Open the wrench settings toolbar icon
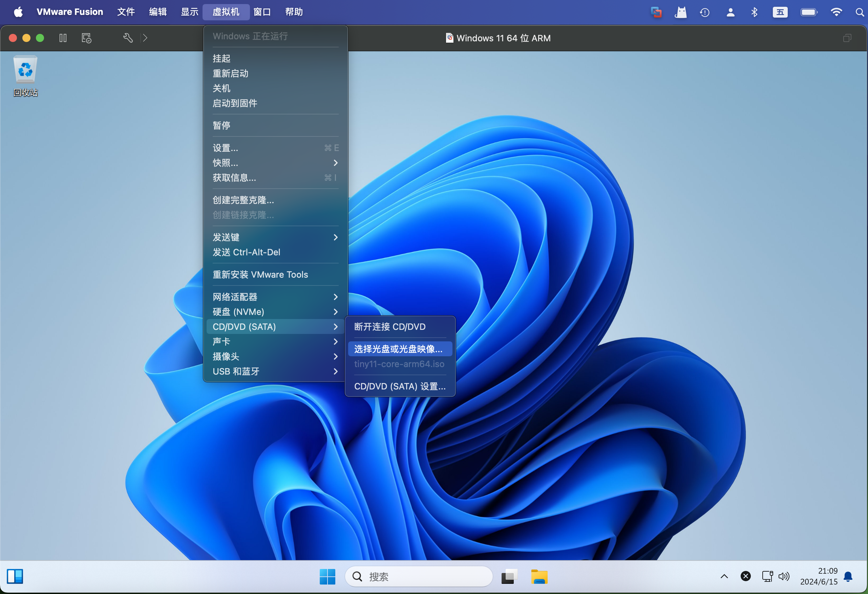This screenshot has width=868, height=594. pyautogui.click(x=128, y=38)
